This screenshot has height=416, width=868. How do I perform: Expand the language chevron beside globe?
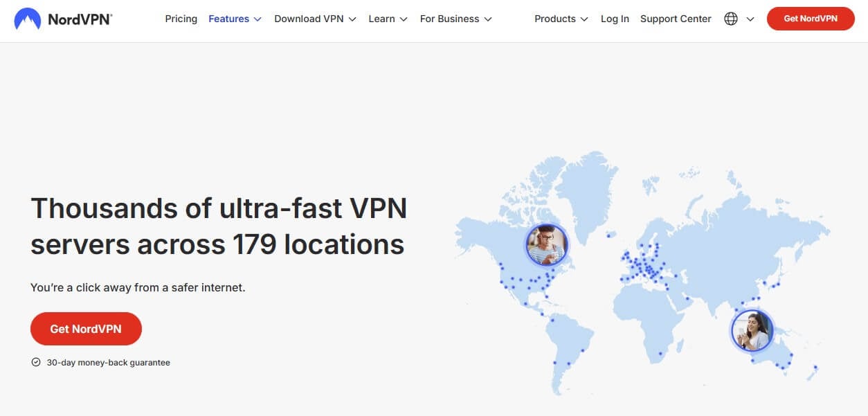tap(750, 19)
